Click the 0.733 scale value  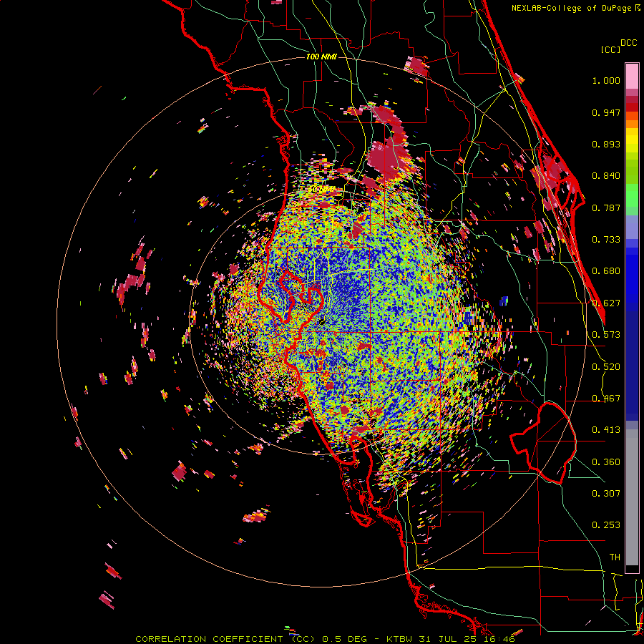point(606,240)
